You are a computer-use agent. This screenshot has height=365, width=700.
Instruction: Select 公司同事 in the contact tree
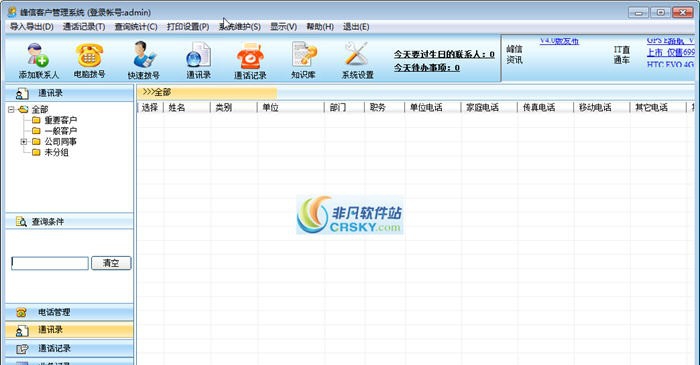point(61,141)
